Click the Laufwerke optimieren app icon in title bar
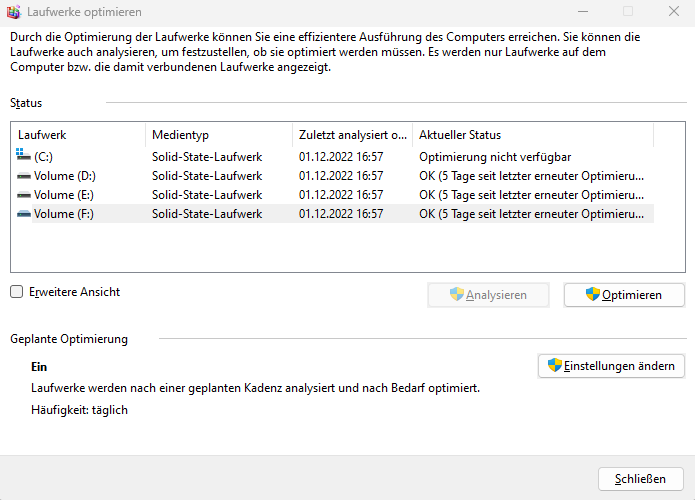 coord(14,12)
